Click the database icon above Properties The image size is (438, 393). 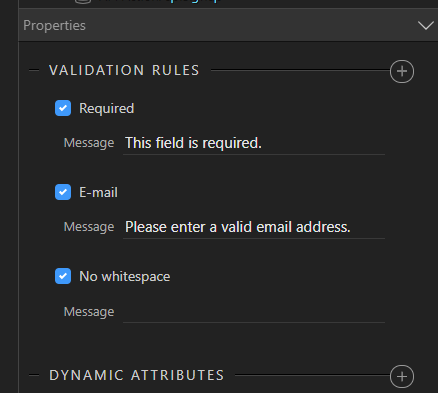point(82,2)
